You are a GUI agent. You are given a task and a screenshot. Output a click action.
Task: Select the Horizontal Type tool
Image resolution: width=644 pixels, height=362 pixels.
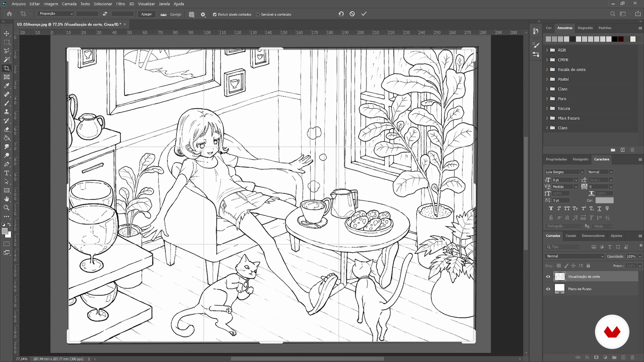pos(7,173)
